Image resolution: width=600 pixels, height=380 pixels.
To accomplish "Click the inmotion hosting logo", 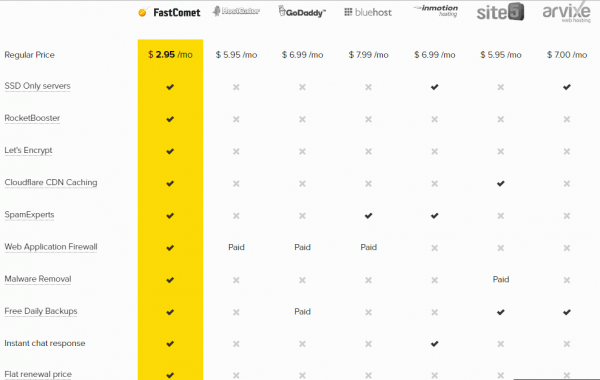I will pyautogui.click(x=436, y=10).
